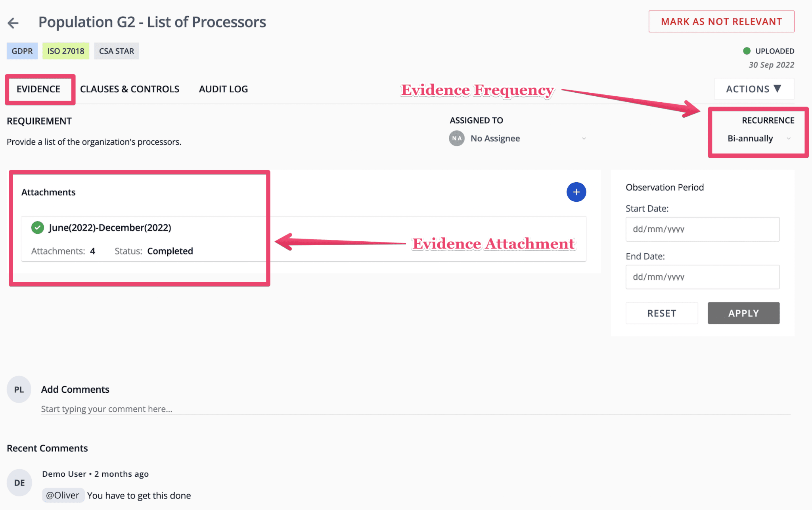
Task: Click the Recent Comments heading
Action: 47,448
